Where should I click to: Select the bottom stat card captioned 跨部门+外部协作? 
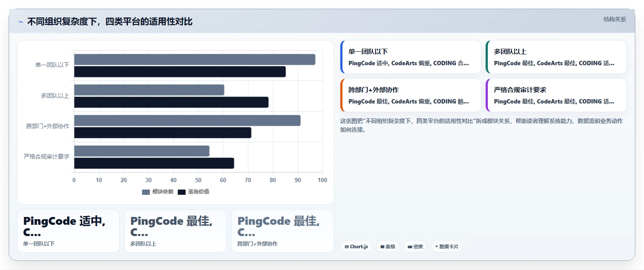(x=282, y=231)
